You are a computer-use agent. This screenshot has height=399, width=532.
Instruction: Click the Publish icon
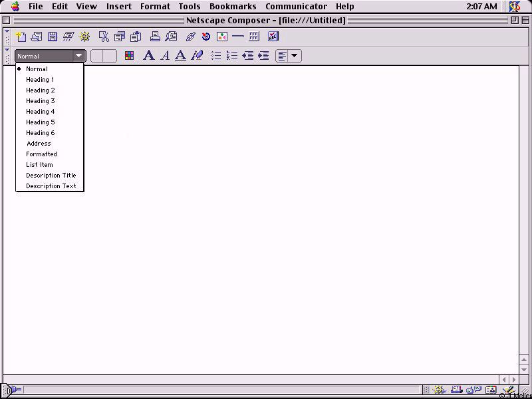coord(68,37)
